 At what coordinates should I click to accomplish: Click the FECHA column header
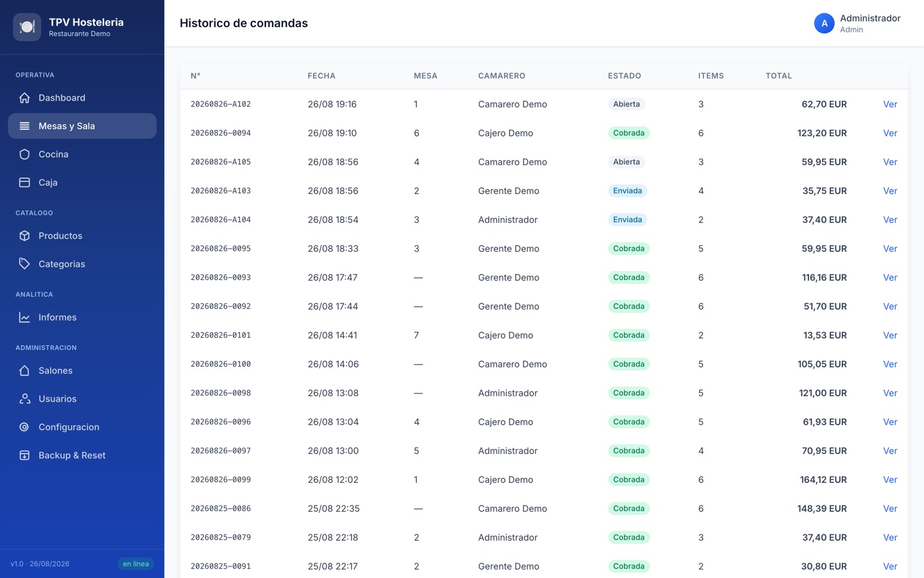point(321,76)
